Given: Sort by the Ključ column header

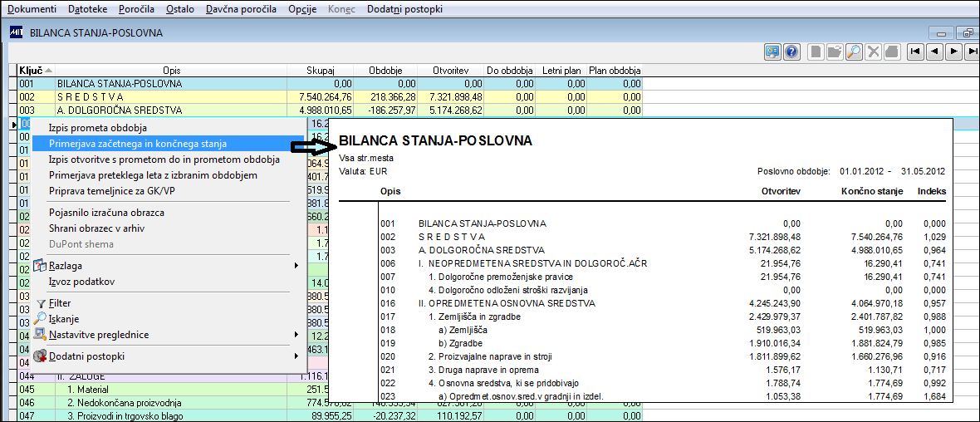Looking at the screenshot, I should coord(32,71).
